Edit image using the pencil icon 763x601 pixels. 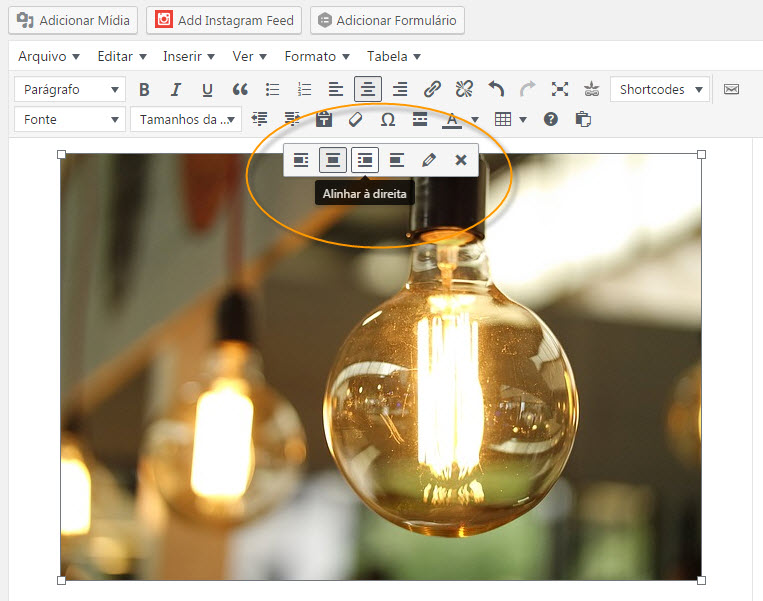429,160
